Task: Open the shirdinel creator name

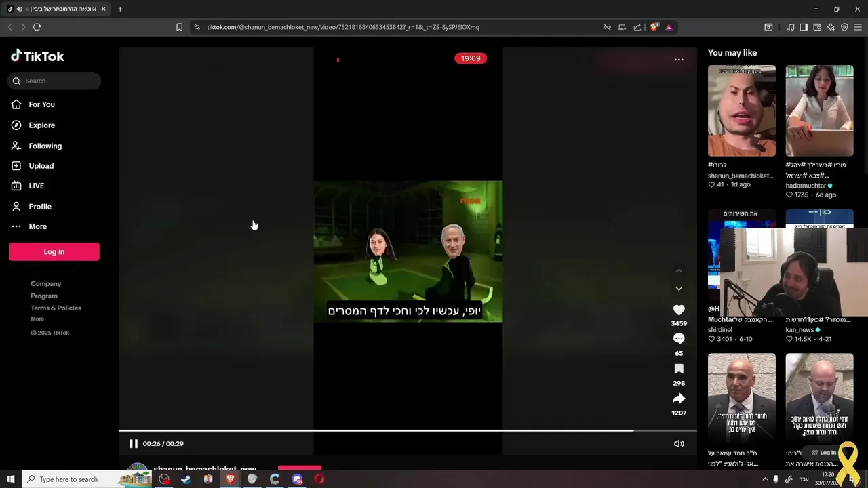Action: pos(720,330)
